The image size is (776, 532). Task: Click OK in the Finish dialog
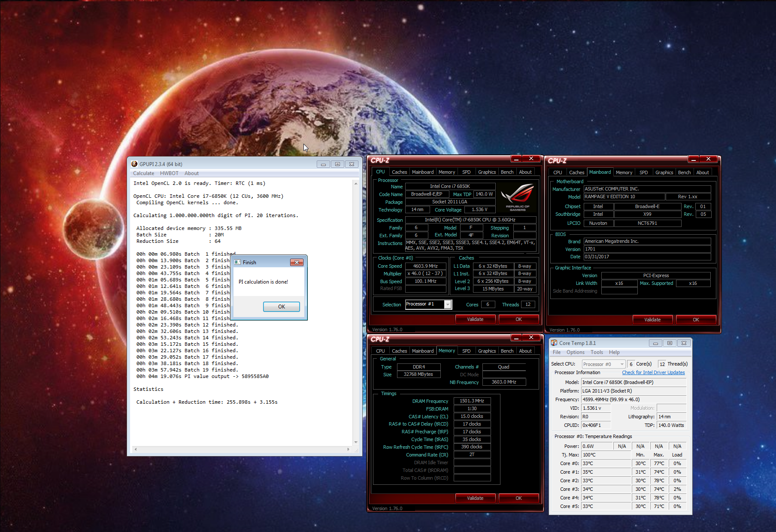[x=282, y=306]
